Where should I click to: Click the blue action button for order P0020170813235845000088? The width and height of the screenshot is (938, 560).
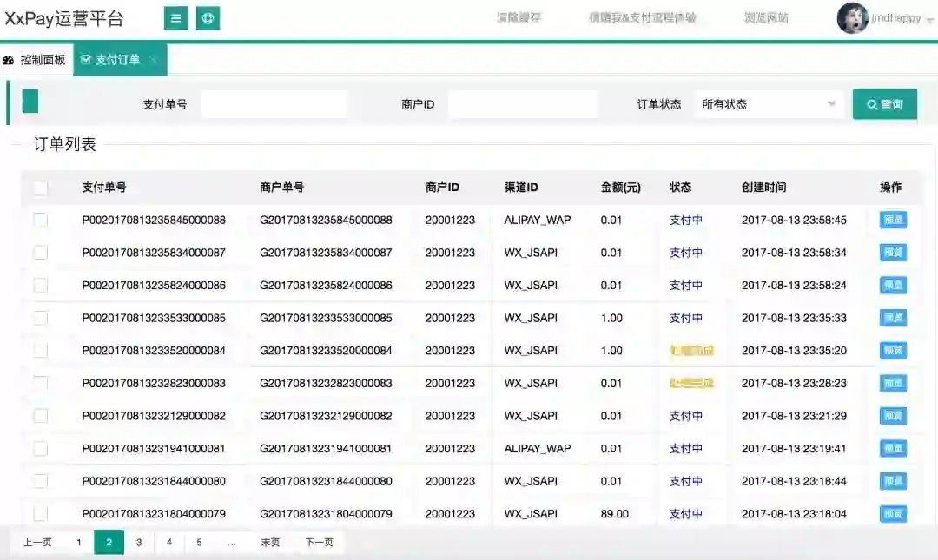click(x=893, y=221)
